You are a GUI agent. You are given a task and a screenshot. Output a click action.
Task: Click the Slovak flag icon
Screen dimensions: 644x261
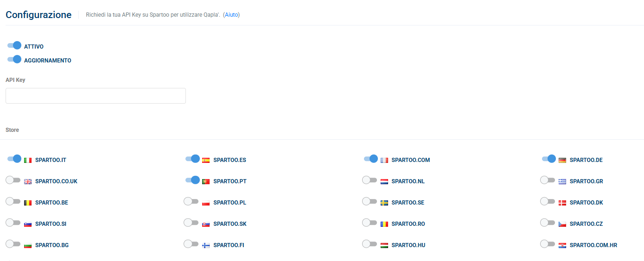[206, 224]
